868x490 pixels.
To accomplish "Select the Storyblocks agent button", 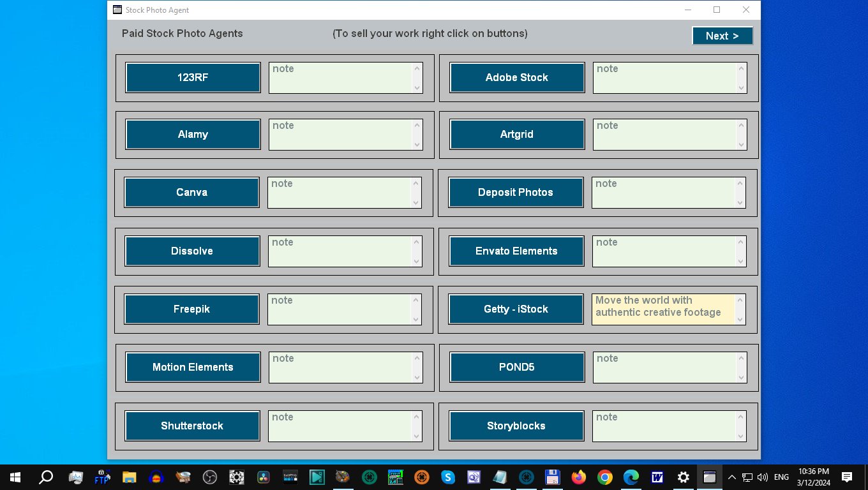I will coord(516,426).
